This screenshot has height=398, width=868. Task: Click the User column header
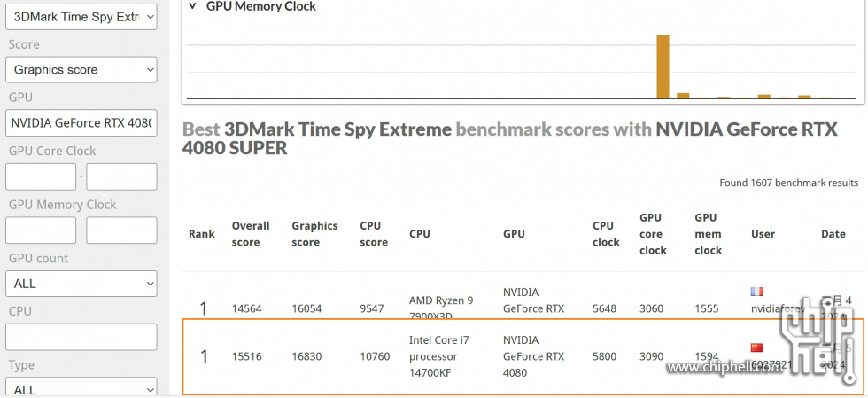point(763,234)
